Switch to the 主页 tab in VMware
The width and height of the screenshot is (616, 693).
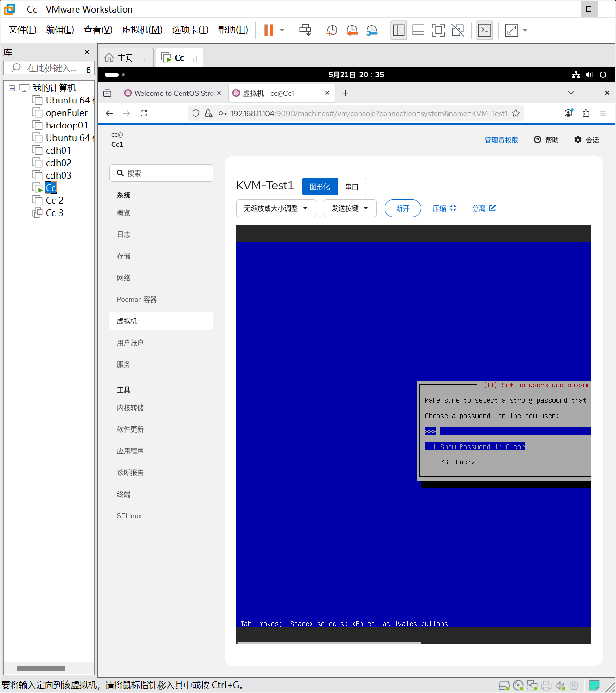click(126, 58)
